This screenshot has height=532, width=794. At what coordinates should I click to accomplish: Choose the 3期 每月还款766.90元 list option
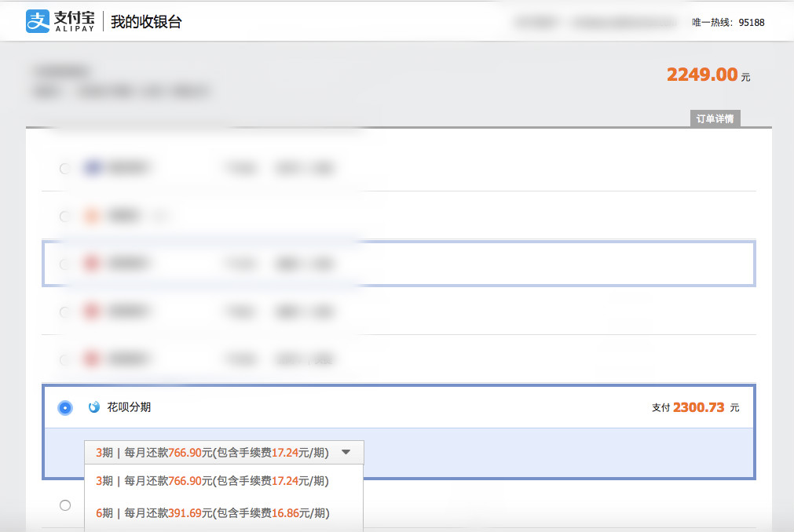point(224,481)
